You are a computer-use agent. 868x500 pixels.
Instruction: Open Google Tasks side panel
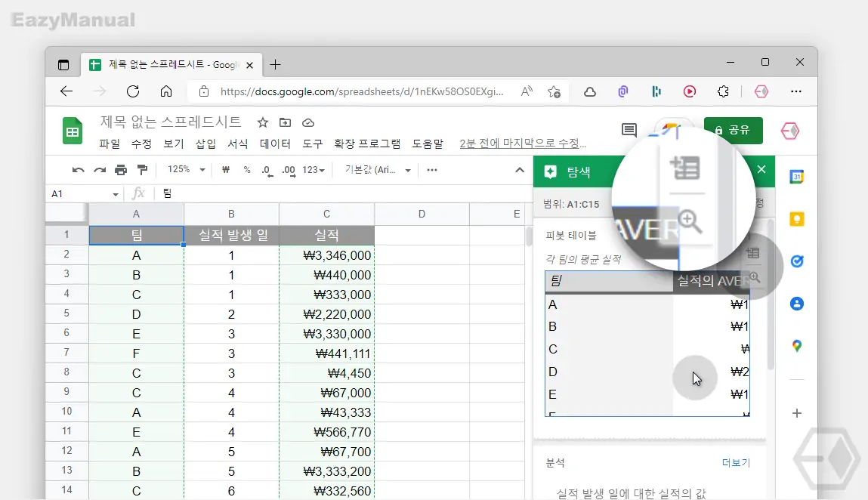(797, 261)
